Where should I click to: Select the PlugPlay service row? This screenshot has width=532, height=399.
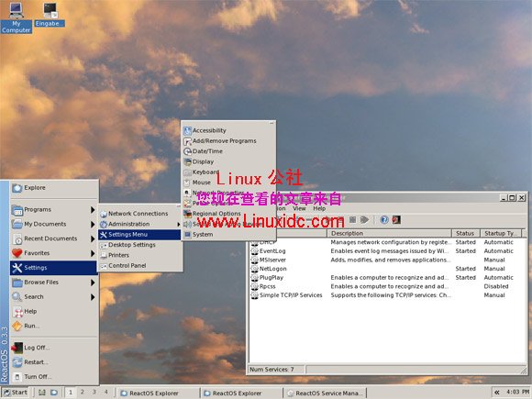click(x=388, y=278)
